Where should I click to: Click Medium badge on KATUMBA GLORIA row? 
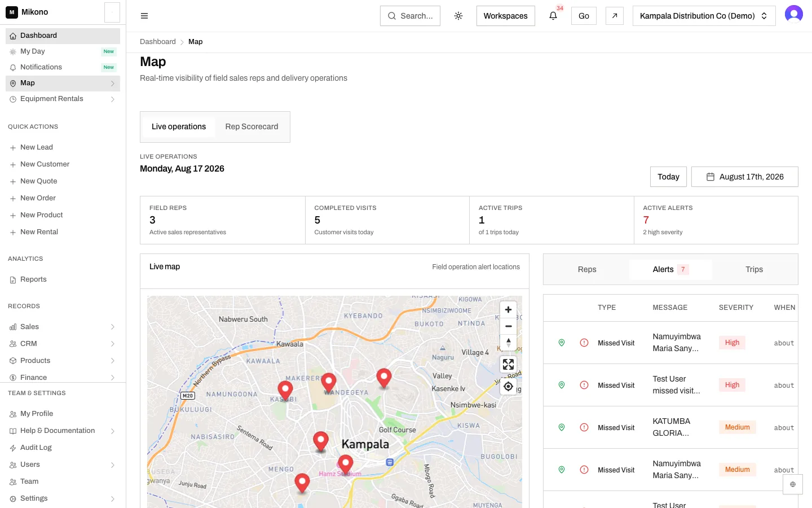click(737, 427)
